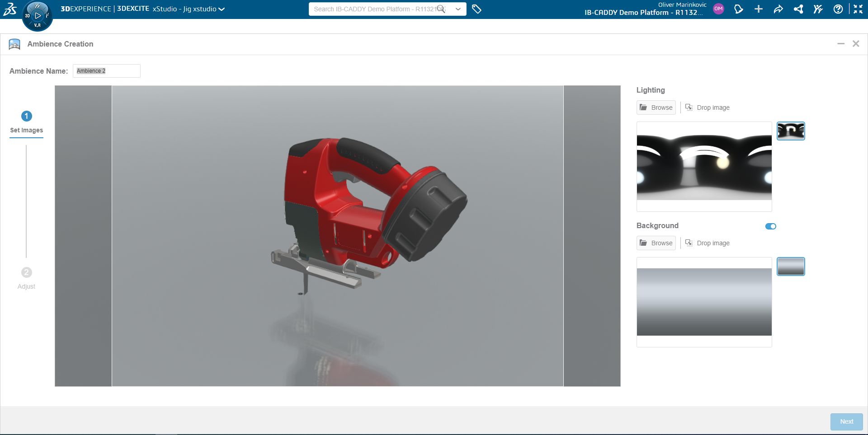Viewport: 868px width, 435px height.
Task: Click the share arrow icon
Action: 778,9
